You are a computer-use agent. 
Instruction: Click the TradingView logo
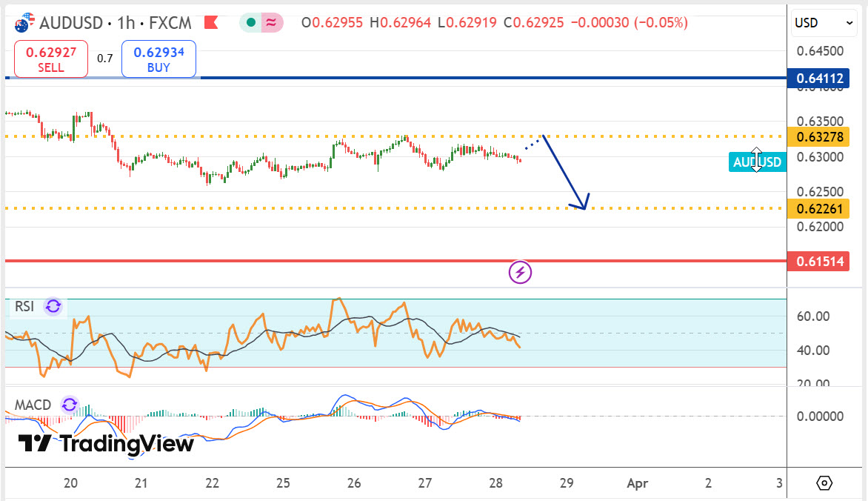106,443
